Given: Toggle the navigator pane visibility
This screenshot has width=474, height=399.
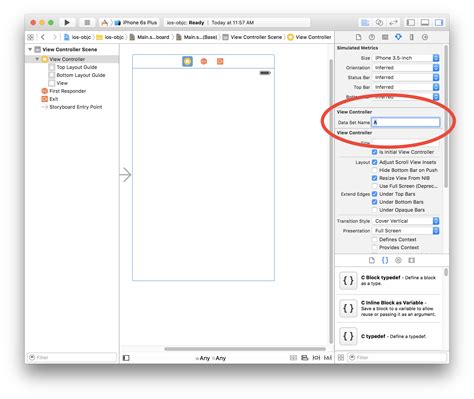Looking at the screenshot, I should [x=411, y=22].
